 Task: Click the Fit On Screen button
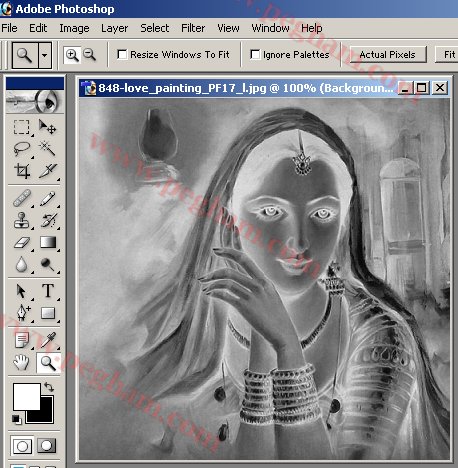pyautogui.click(x=447, y=54)
